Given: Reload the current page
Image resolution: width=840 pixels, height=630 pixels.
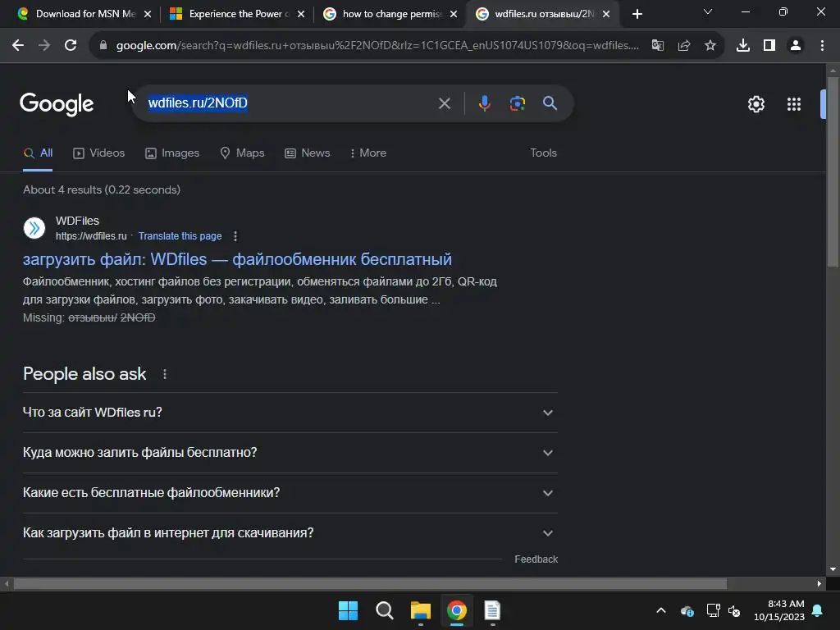Looking at the screenshot, I should tap(71, 46).
